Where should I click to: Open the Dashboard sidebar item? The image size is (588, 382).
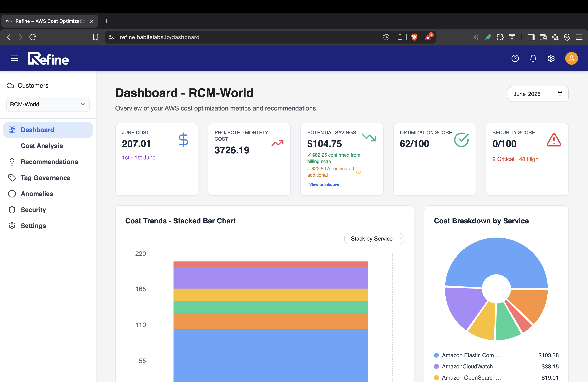coord(48,130)
